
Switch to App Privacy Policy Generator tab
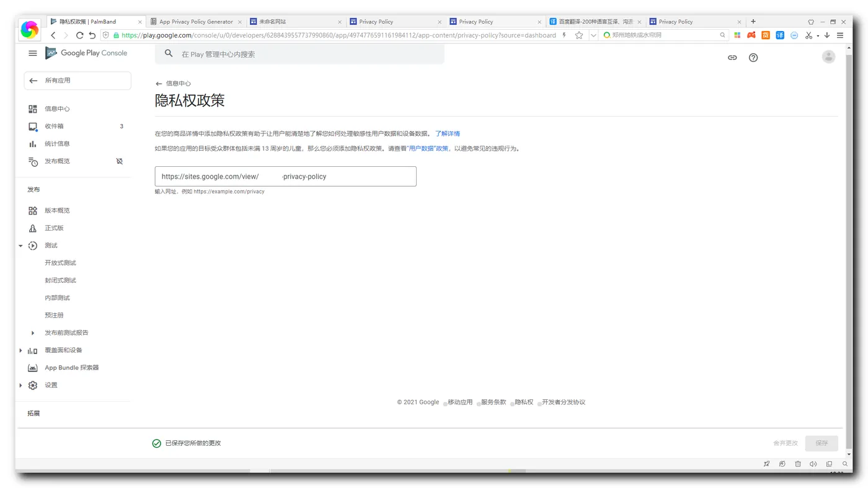coord(196,22)
